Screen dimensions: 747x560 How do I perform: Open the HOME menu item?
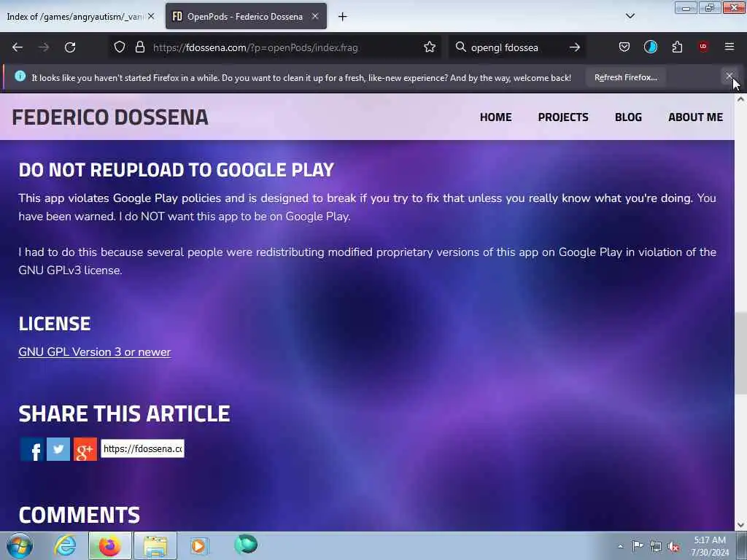tap(495, 117)
